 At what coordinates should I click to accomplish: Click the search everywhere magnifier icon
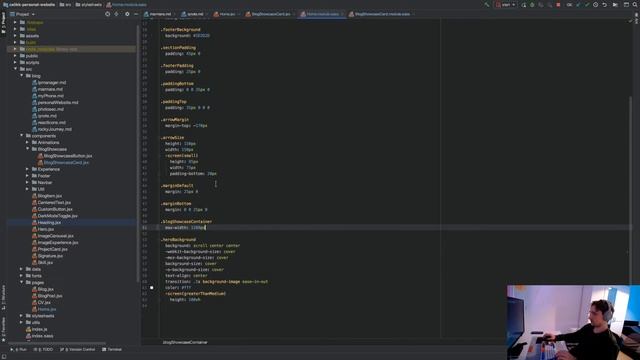tap(635, 4)
